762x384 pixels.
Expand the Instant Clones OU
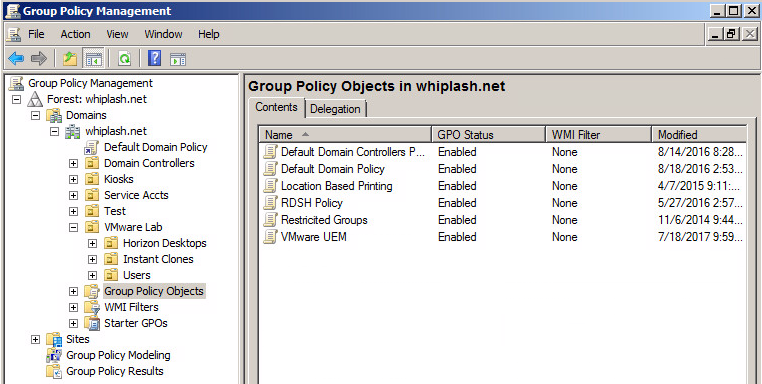(x=92, y=260)
